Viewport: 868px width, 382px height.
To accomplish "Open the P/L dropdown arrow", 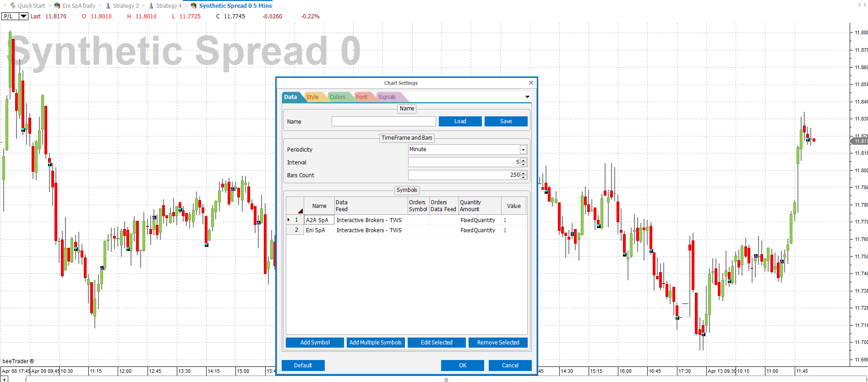I will 23,16.
